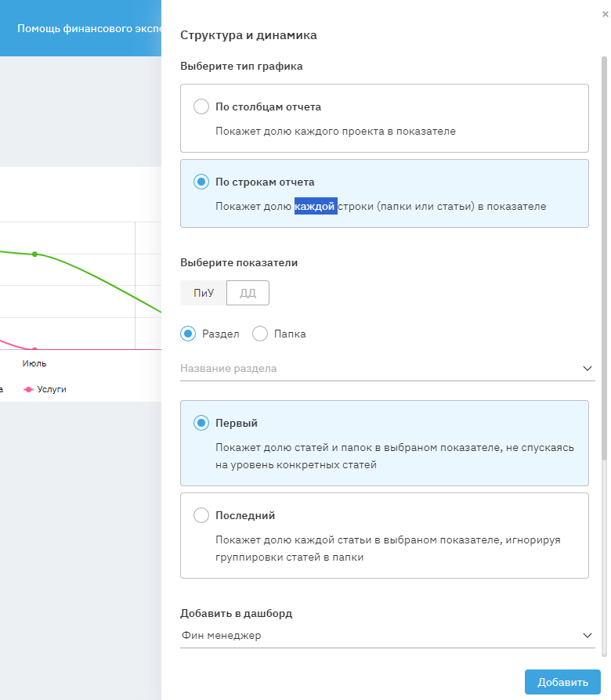The height and width of the screenshot is (700, 611).
Task: Click the По столбцам отчета description card
Action: point(384,132)
